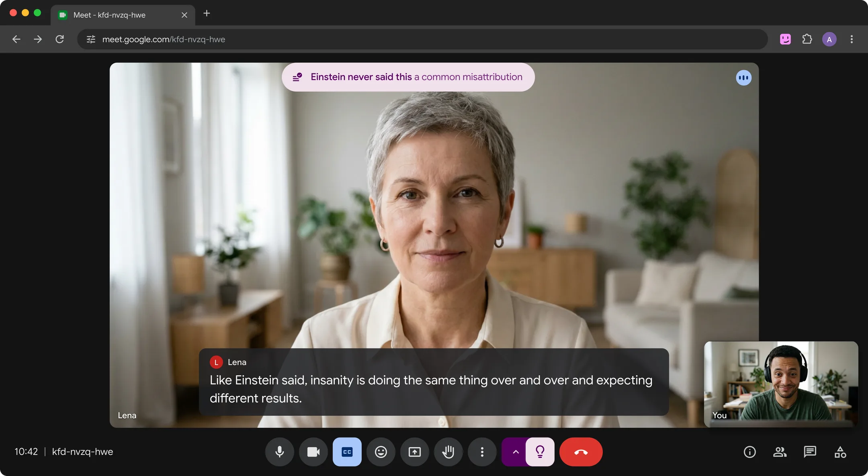Click Lena's caption transcript text
This screenshot has height=476, width=868.
point(431,389)
